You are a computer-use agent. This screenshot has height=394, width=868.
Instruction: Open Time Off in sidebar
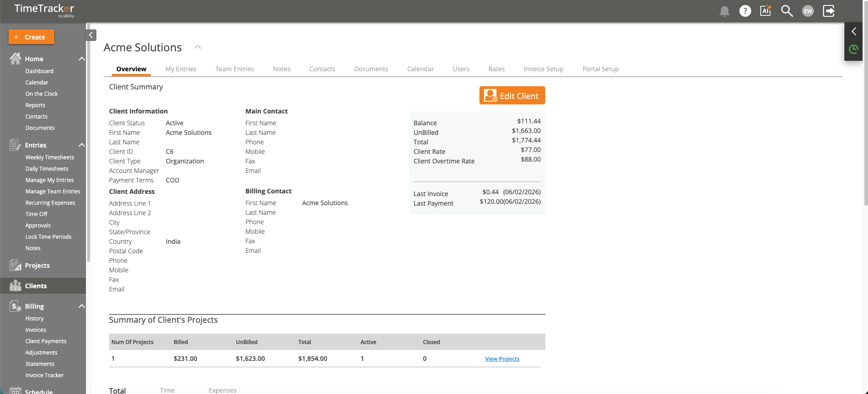point(36,214)
